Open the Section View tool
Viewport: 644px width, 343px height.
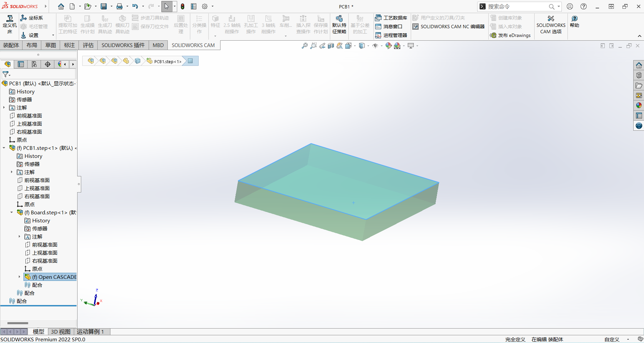tap(331, 46)
